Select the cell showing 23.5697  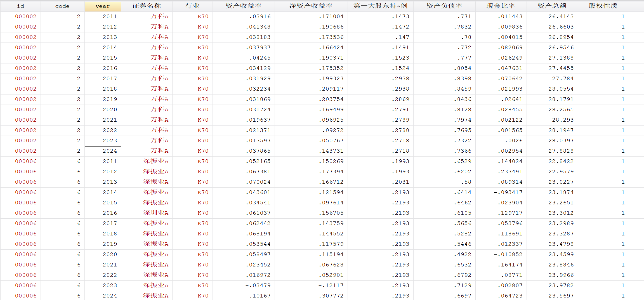[x=552, y=296]
